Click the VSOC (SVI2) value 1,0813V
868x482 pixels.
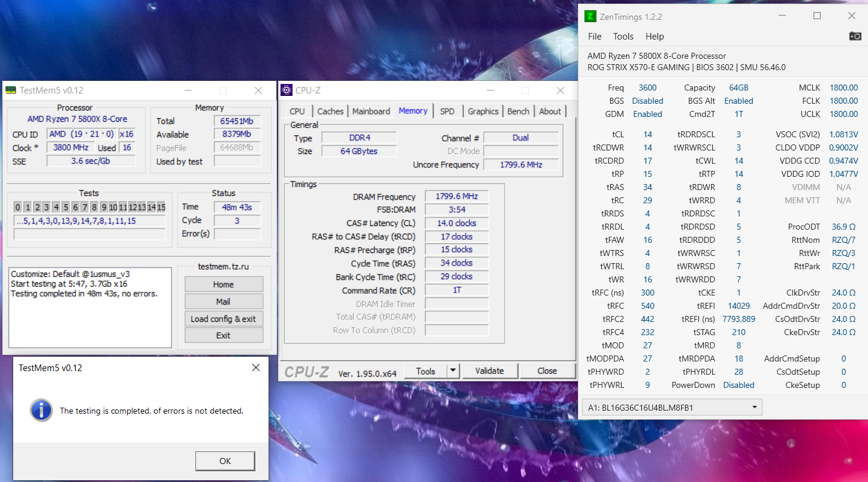point(843,134)
